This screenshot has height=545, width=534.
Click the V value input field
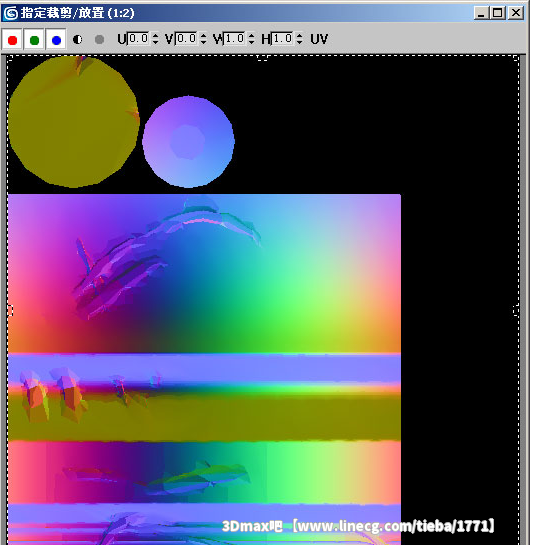click(187, 38)
